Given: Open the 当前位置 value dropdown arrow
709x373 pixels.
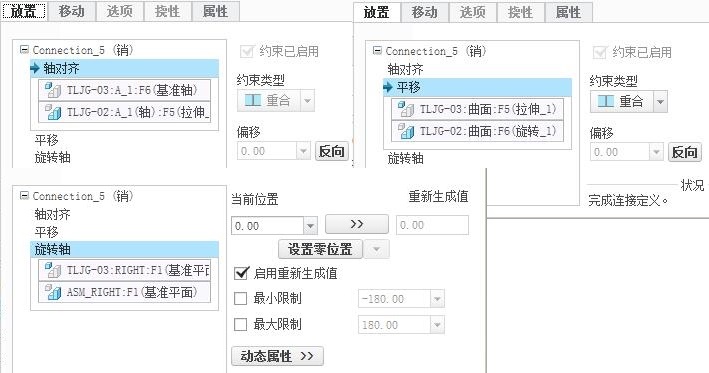Looking at the screenshot, I should (x=310, y=226).
